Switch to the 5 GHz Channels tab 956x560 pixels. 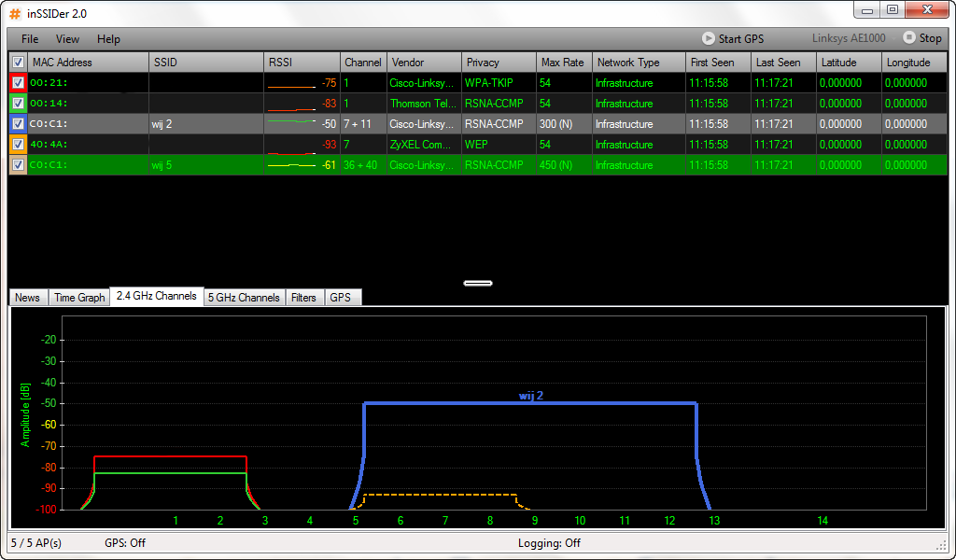(244, 298)
